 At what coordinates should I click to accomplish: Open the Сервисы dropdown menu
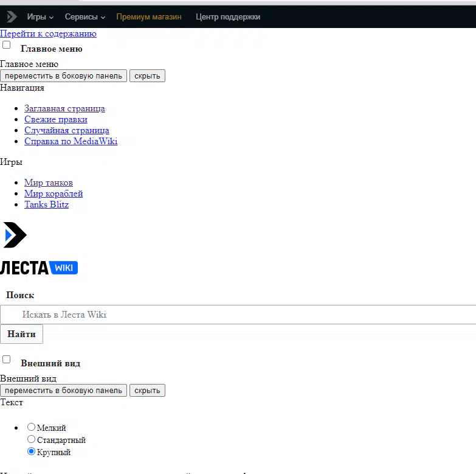tap(85, 16)
